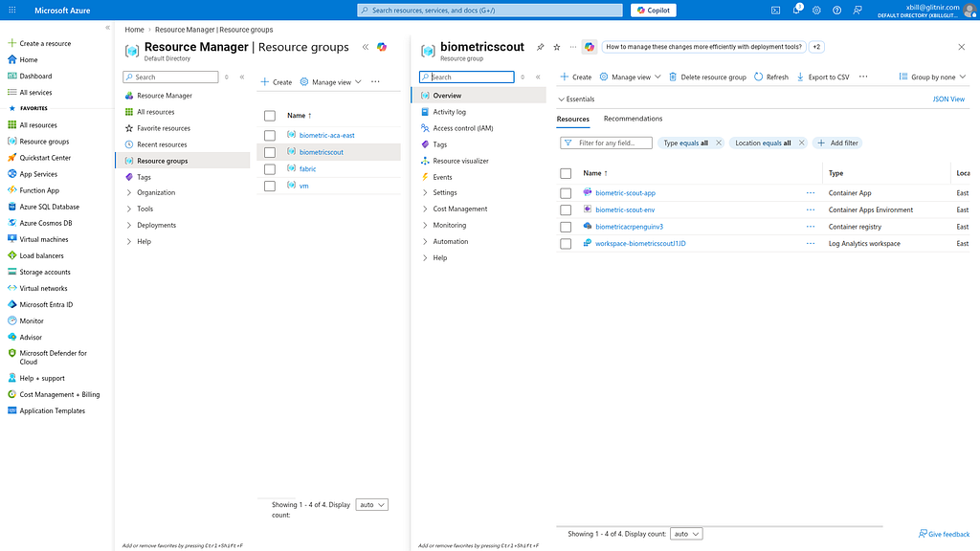This screenshot has width=980, height=551.
Task: Click Delete resource group
Action: point(707,77)
